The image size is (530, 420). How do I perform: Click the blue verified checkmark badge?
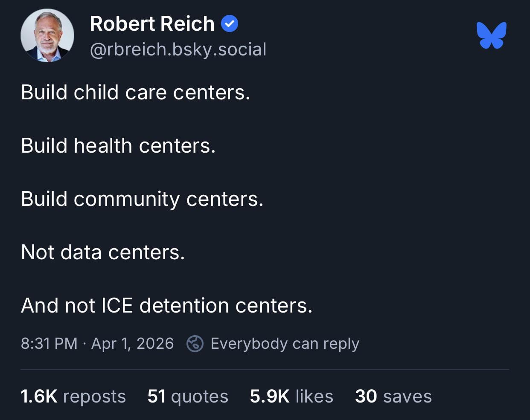230,24
